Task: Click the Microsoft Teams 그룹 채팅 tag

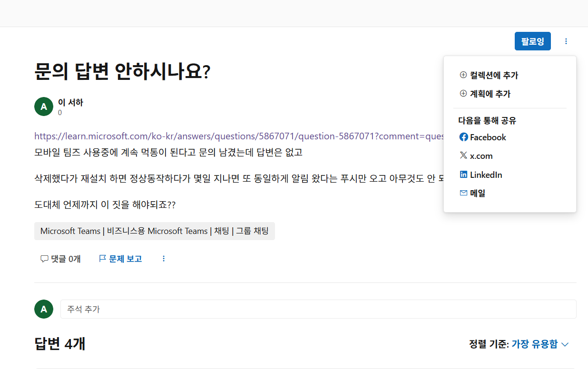Action: point(155,231)
